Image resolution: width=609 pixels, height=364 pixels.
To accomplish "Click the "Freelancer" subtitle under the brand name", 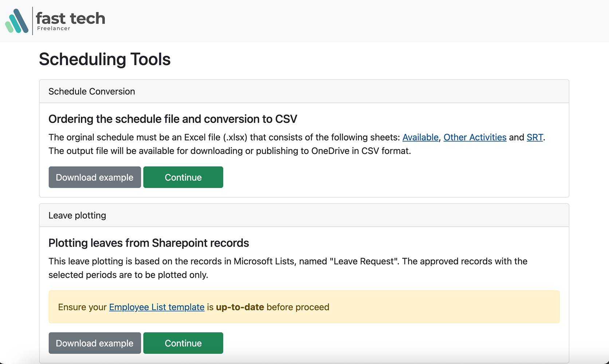I will 54,29.
